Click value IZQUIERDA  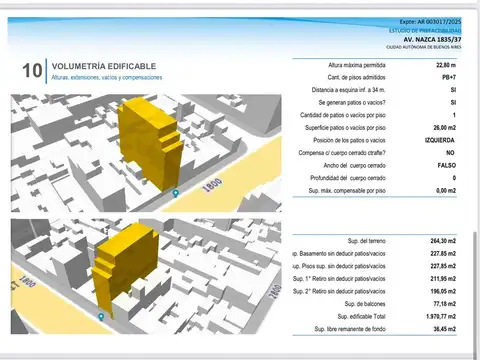[x=440, y=140]
